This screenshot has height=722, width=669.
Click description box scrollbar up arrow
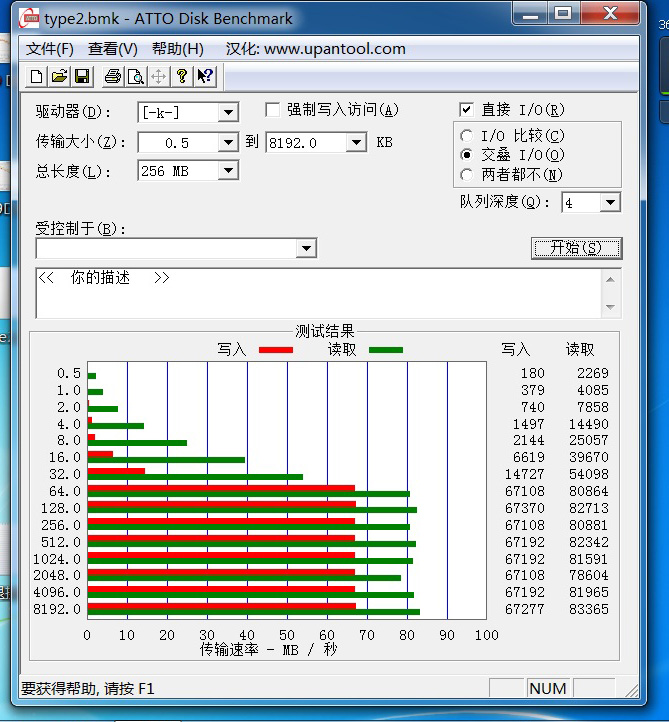(x=611, y=279)
